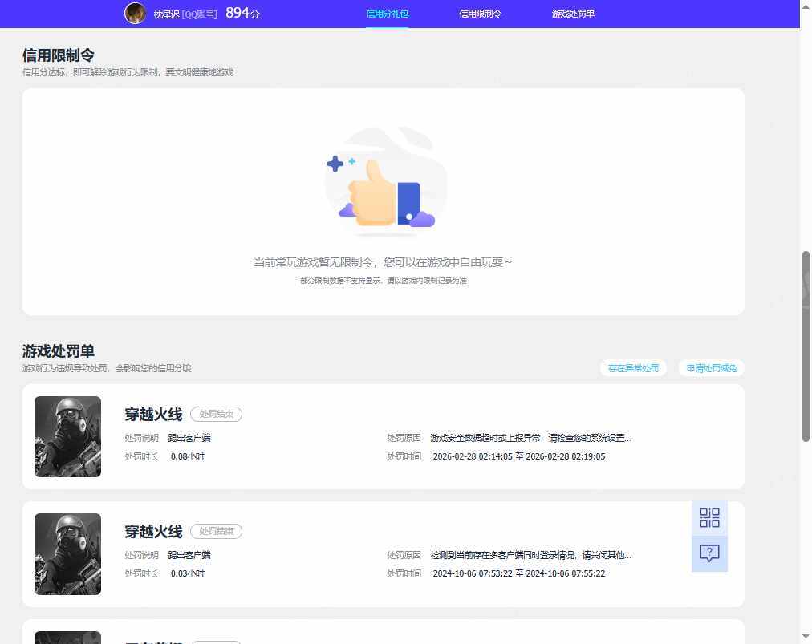Click the 踢出客户端 text on the 2026-02-28 penalty card

point(189,438)
